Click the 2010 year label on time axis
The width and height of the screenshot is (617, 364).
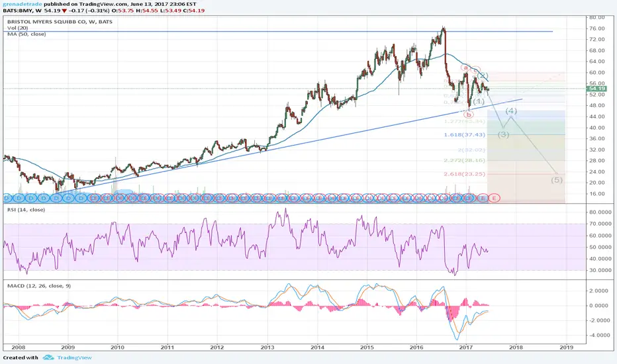coord(117,347)
